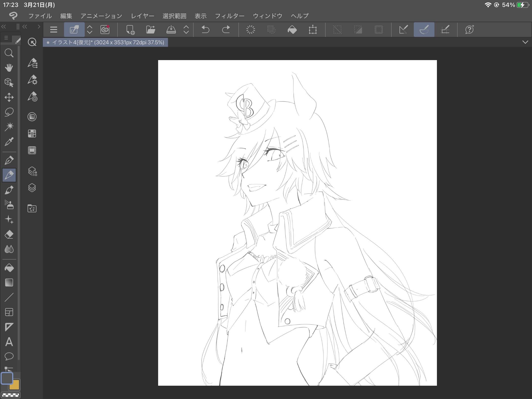Viewport: 532px width, 399px height.
Task: Open the 編集 menu
Action: tap(66, 16)
